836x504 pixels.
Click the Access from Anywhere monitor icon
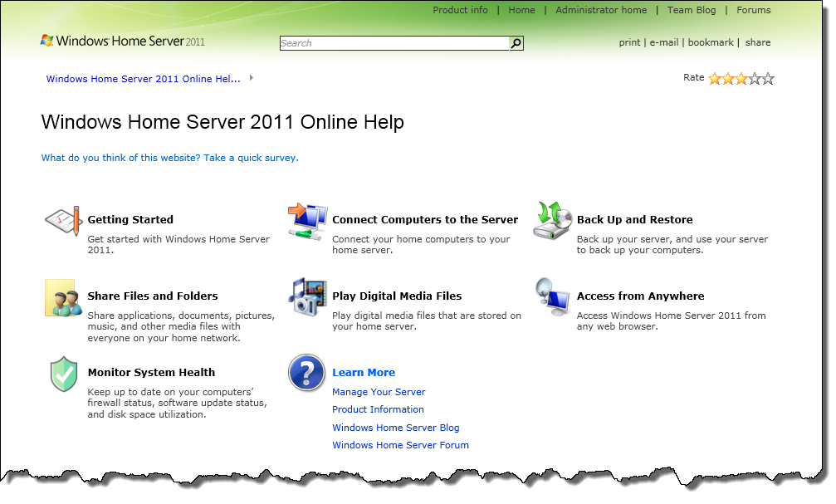[553, 297]
